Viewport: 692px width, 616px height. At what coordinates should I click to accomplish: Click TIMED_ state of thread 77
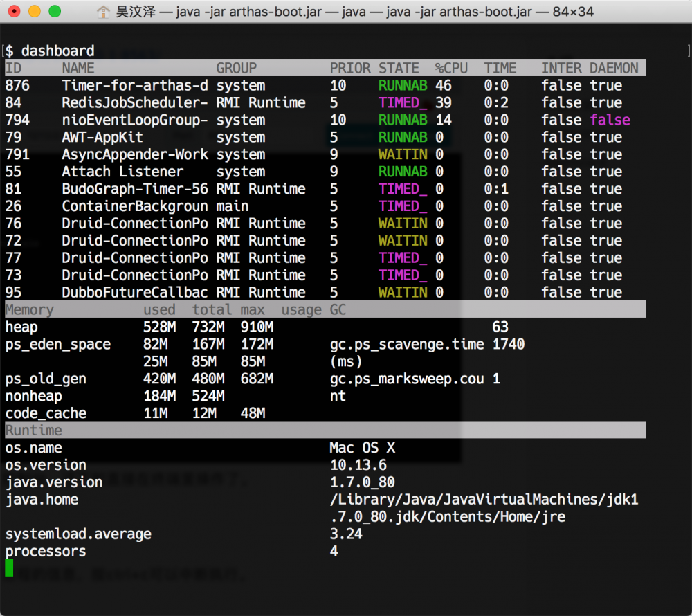point(403,257)
